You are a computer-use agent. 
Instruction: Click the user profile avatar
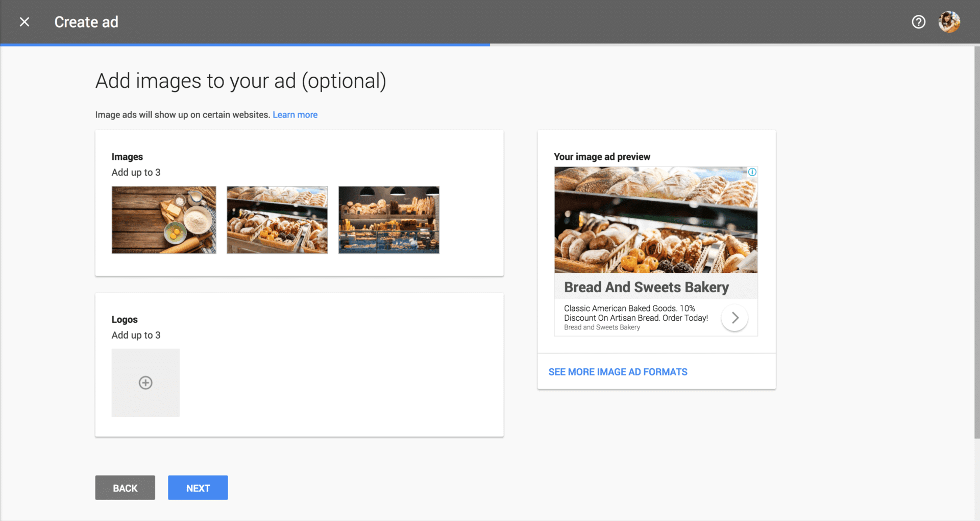pyautogui.click(x=949, y=22)
